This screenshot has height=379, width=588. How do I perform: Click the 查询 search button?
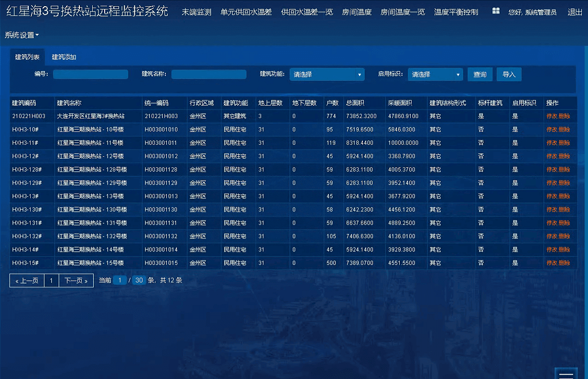pyautogui.click(x=479, y=75)
